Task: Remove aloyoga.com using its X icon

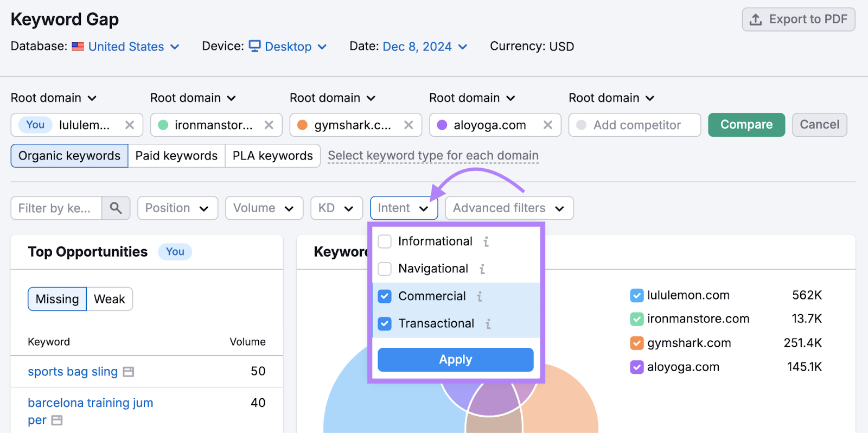Action: pyautogui.click(x=548, y=125)
